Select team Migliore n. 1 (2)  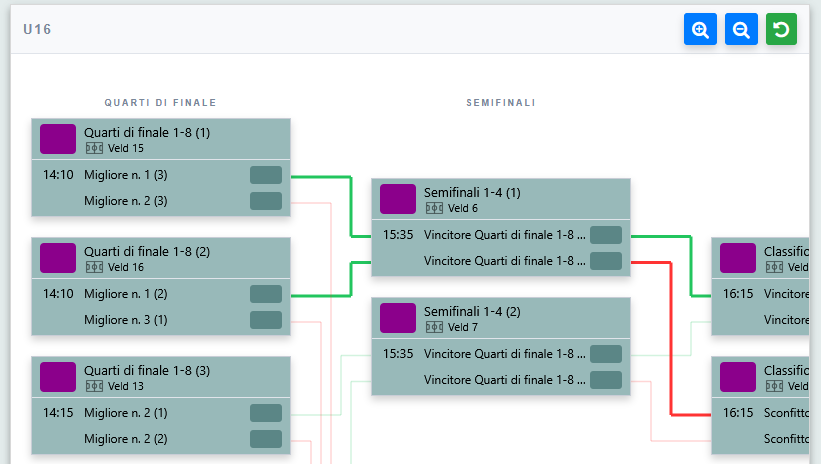(x=126, y=294)
